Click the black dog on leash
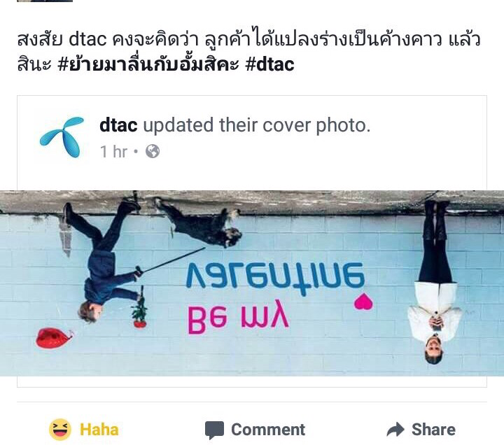The width and height of the screenshot is (504, 445). [199, 224]
